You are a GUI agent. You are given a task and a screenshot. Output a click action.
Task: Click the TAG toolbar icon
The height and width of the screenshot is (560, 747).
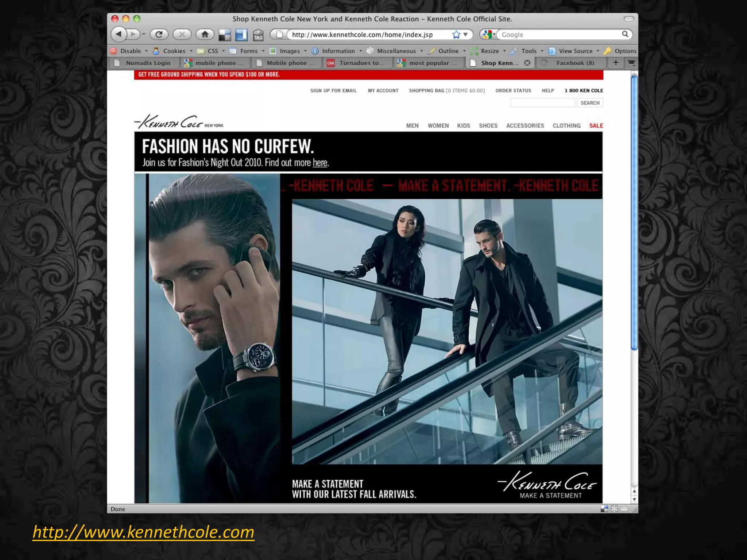point(258,35)
